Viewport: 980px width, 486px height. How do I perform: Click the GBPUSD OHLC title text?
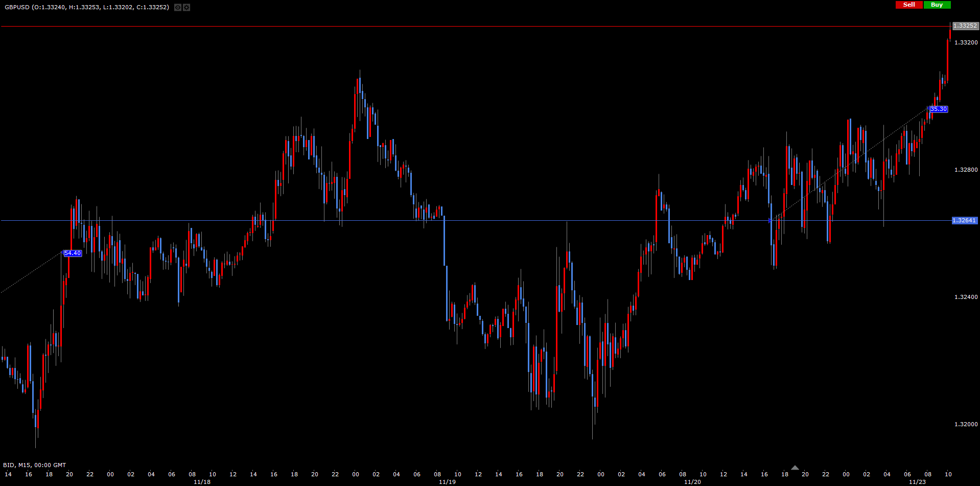pyautogui.click(x=87, y=7)
